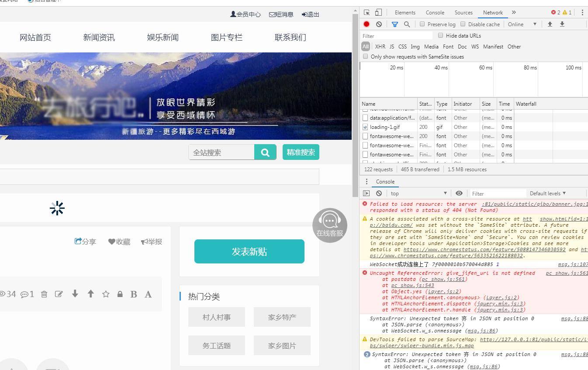
Task: Open the 娱乐新闻 navigation menu item
Action: 163,38
